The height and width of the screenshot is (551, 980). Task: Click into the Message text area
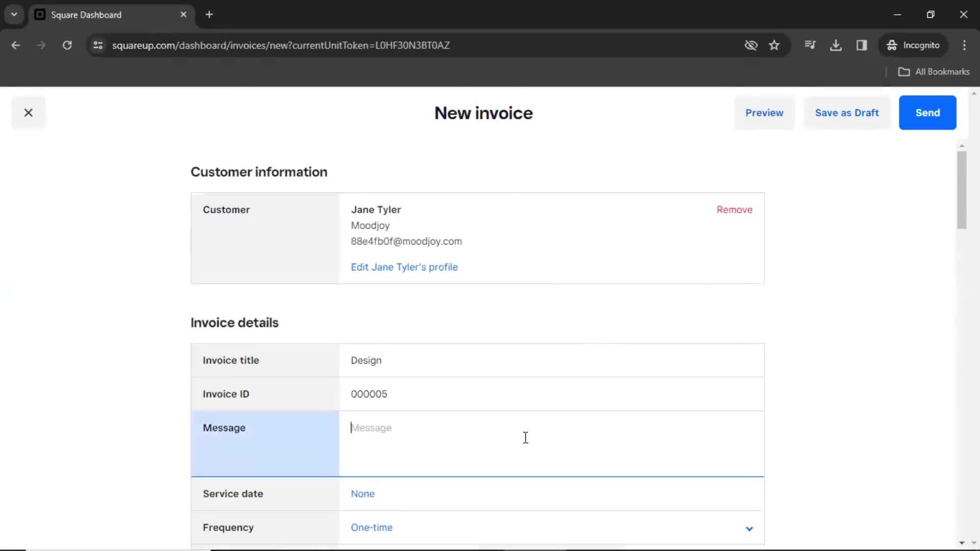pos(551,443)
